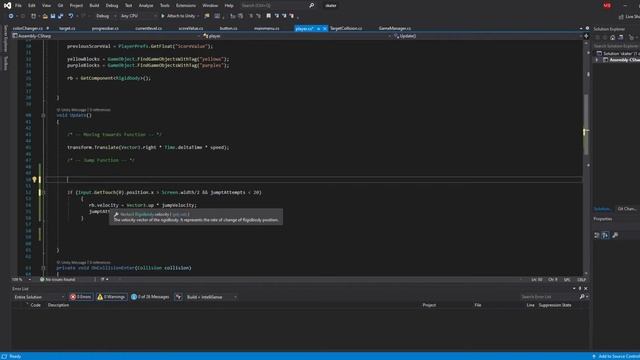Click the Undo toolbar icon
640x360 pixels.
point(71,16)
